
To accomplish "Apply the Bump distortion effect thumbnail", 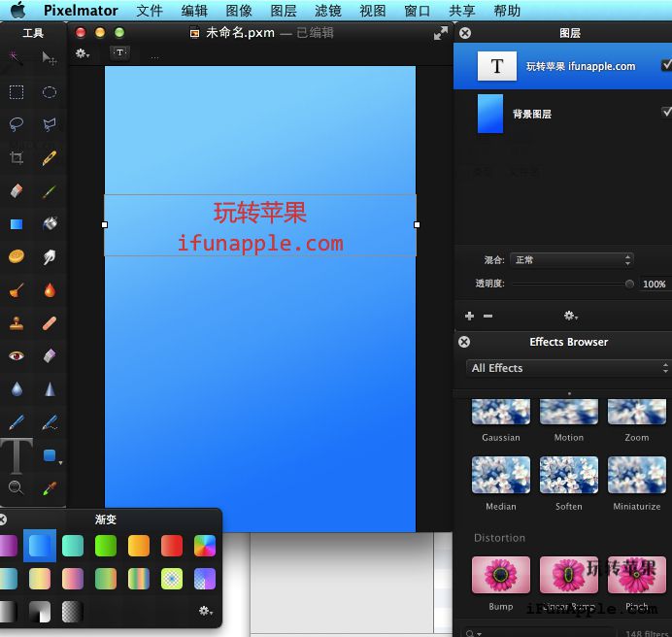I will tap(500, 575).
